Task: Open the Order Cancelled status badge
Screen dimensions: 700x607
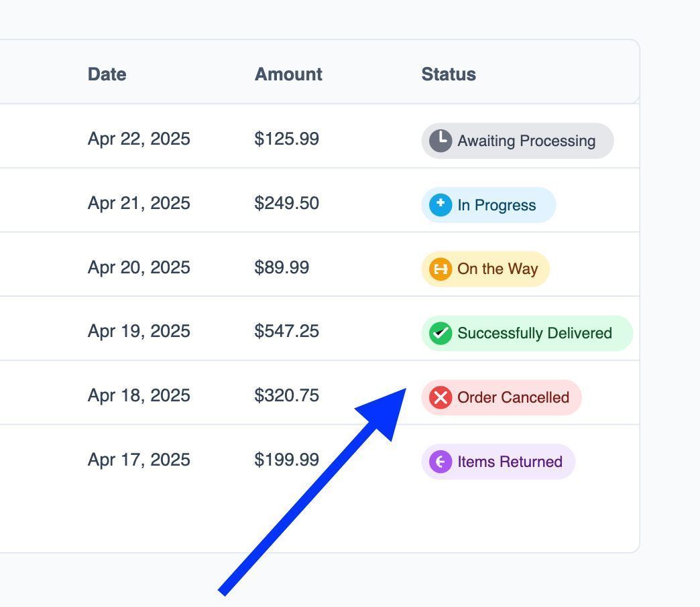Action: (x=502, y=397)
